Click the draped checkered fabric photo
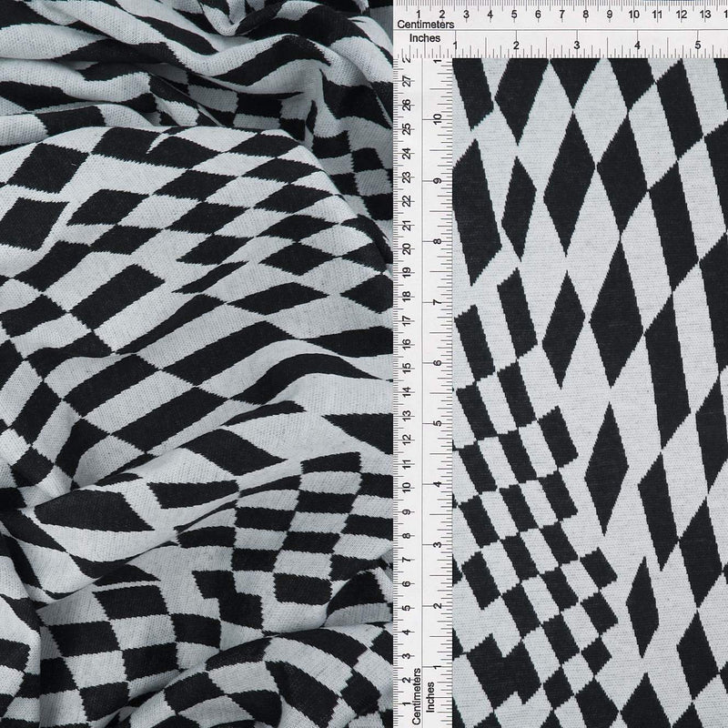728x728 pixels. (x=197, y=364)
